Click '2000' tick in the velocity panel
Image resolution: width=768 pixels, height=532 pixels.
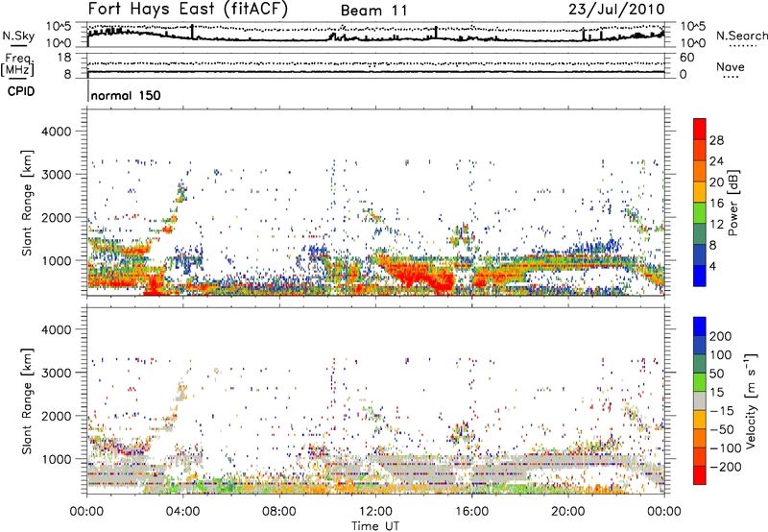(x=56, y=416)
